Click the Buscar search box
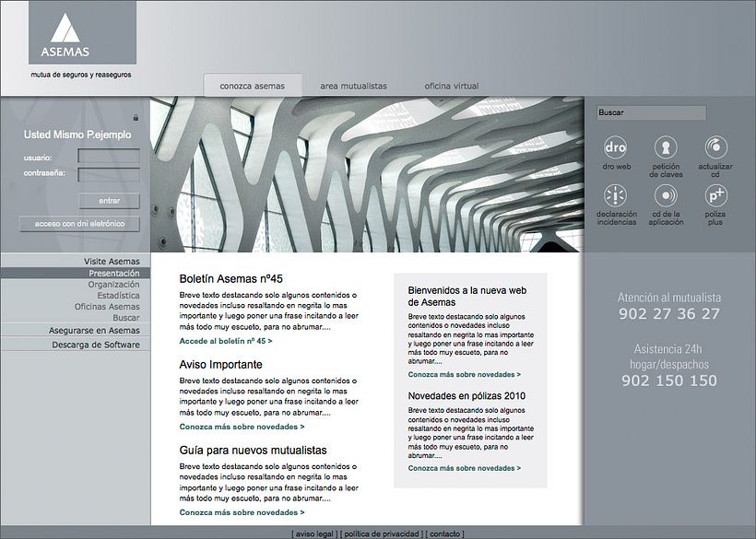The height and width of the screenshot is (539, 756). pos(651,112)
